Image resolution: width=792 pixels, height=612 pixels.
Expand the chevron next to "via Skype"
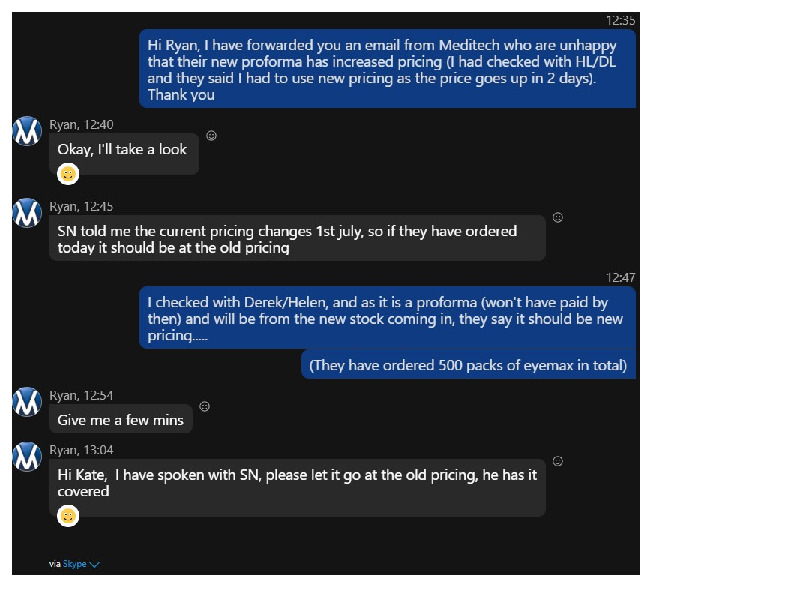pos(95,565)
